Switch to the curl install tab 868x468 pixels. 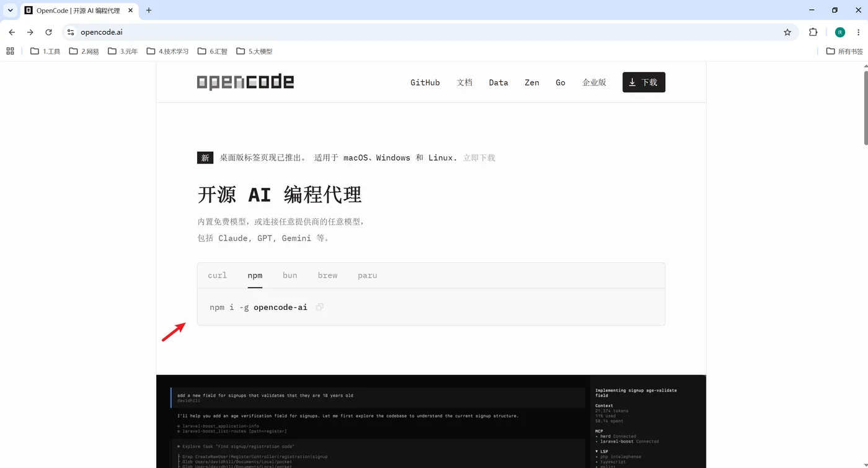(x=218, y=275)
